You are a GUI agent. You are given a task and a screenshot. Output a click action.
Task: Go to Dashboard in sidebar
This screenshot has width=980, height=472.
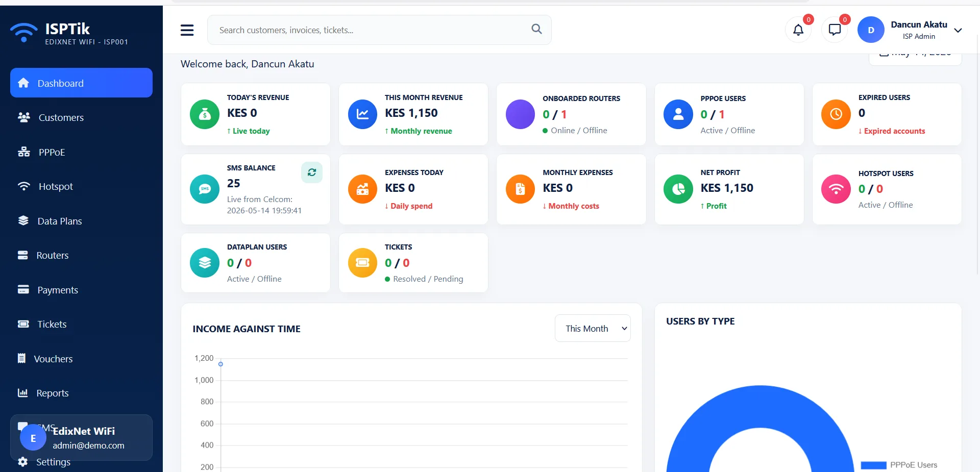coord(81,83)
